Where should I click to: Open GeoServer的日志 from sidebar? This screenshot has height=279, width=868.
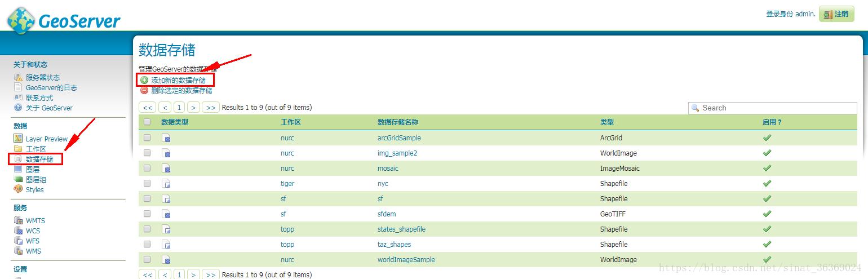[x=51, y=87]
